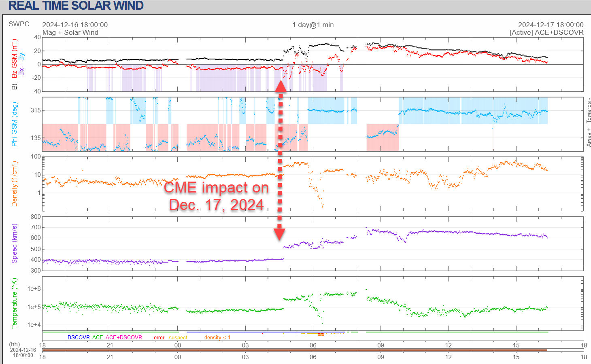Toggle the black Bt series label
The width and height of the screenshot is (591, 364).
click(x=14, y=87)
